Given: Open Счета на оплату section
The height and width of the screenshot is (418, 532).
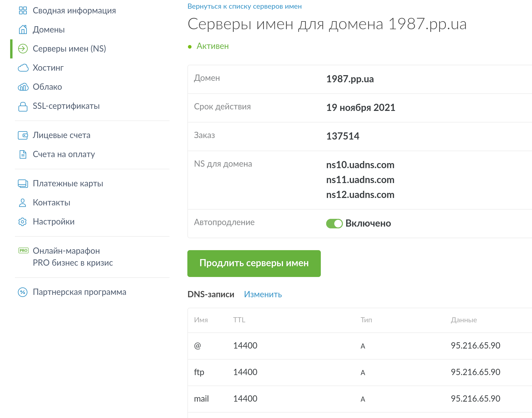Looking at the screenshot, I should coord(64,154).
